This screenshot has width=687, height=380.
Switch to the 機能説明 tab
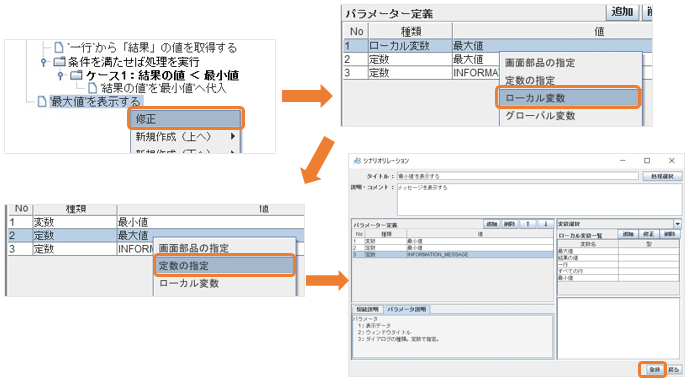[x=367, y=309]
